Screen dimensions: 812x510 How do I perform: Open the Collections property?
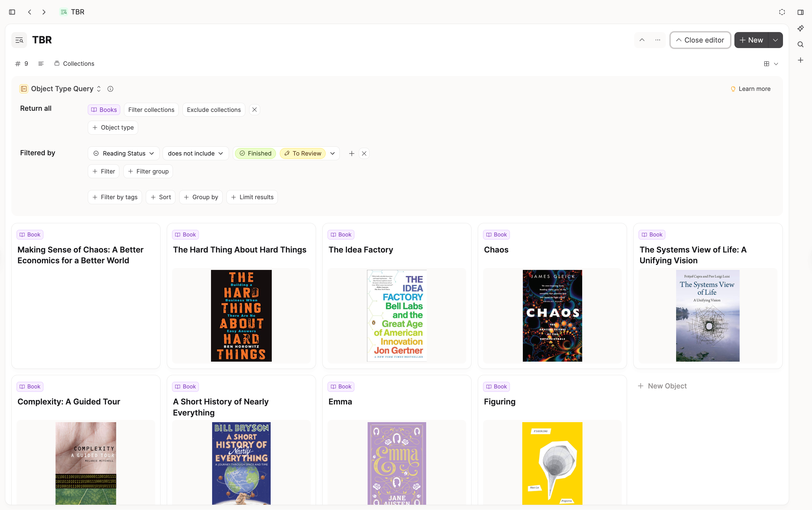point(74,64)
